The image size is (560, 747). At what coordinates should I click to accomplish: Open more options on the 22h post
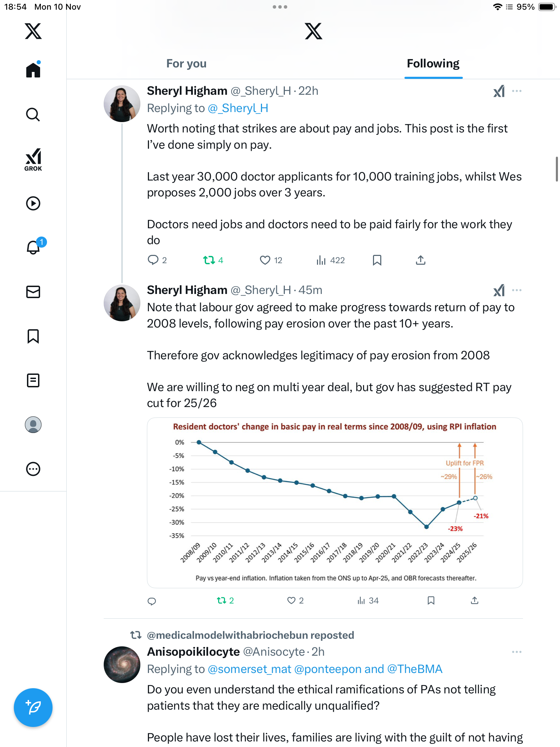tap(517, 91)
